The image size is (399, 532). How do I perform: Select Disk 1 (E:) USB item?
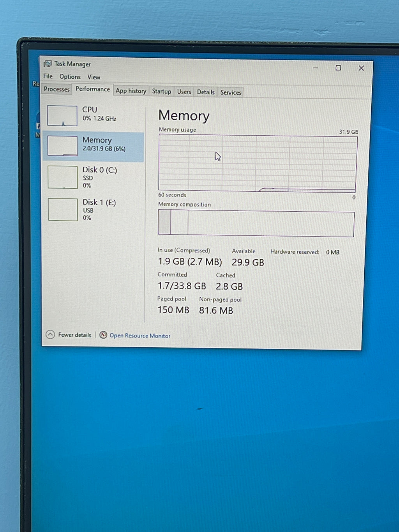click(94, 210)
